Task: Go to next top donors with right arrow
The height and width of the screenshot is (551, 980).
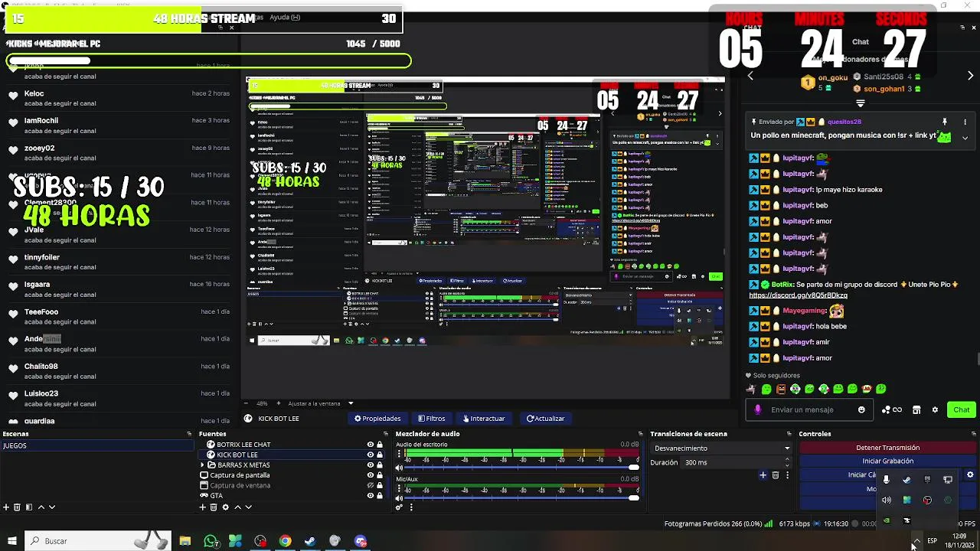Action: click(970, 76)
